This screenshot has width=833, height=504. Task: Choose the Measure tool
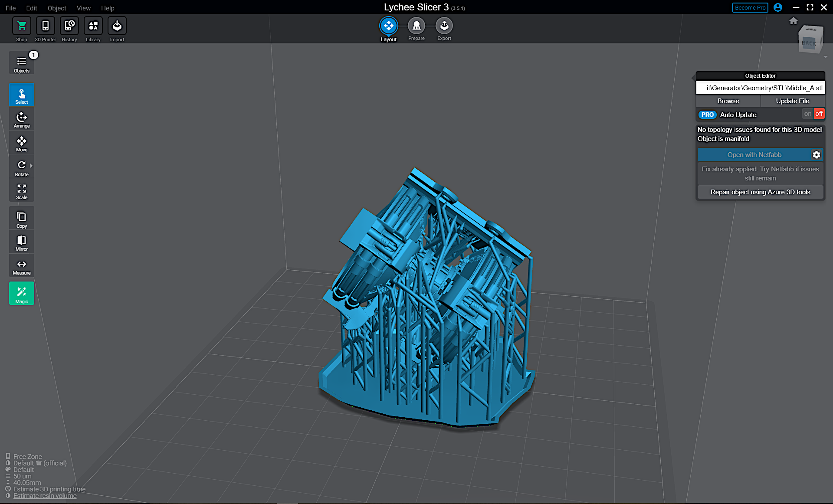pos(21,266)
